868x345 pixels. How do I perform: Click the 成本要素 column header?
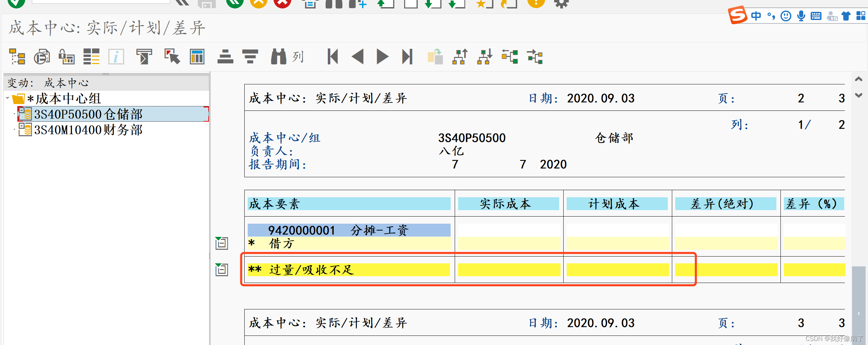[349, 204]
